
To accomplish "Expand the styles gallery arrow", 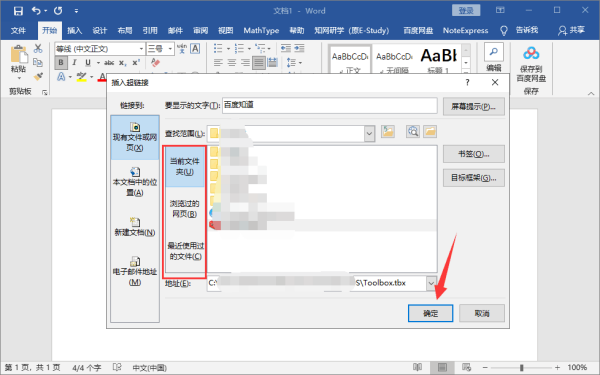I will click(466, 72).
